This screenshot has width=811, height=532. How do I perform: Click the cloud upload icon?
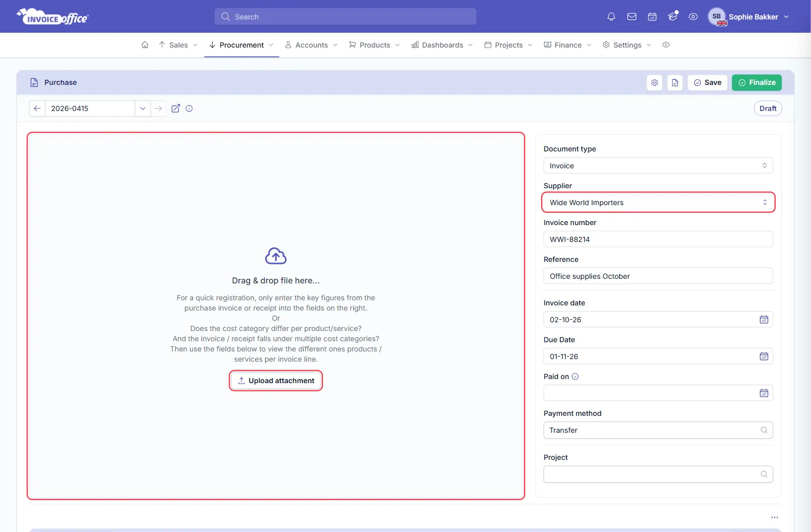coord(276,256)
